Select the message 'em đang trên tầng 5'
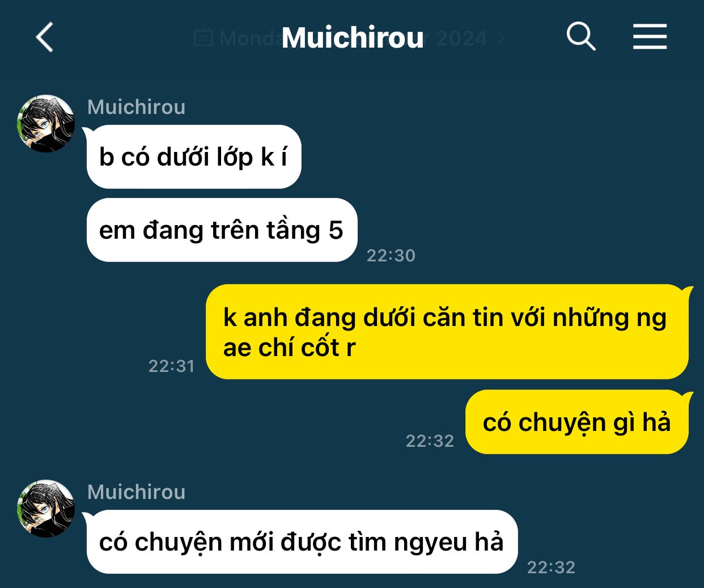704x588 pixels. (222, 230)
